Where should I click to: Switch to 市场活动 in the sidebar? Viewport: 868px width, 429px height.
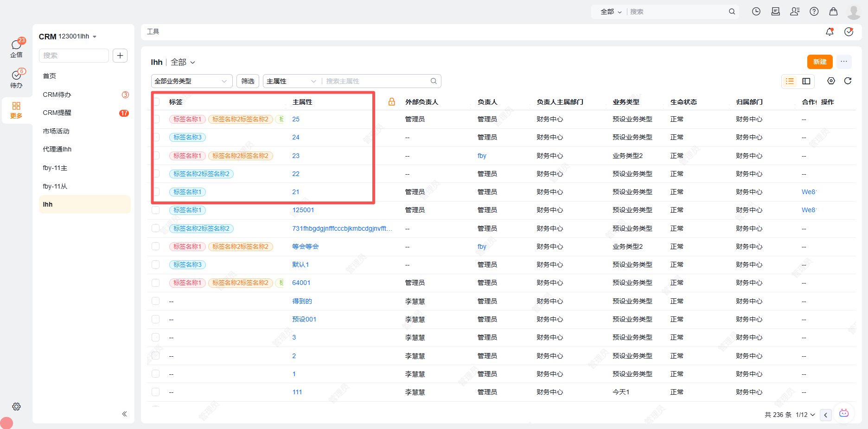pyautogui.click(x=56, y=131)
